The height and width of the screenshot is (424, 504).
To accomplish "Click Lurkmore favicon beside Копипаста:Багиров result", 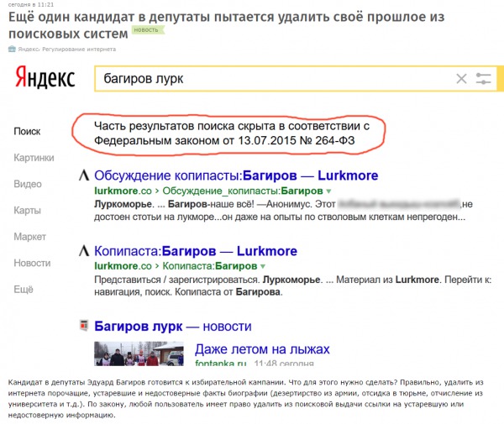I will tap(84, 250).
